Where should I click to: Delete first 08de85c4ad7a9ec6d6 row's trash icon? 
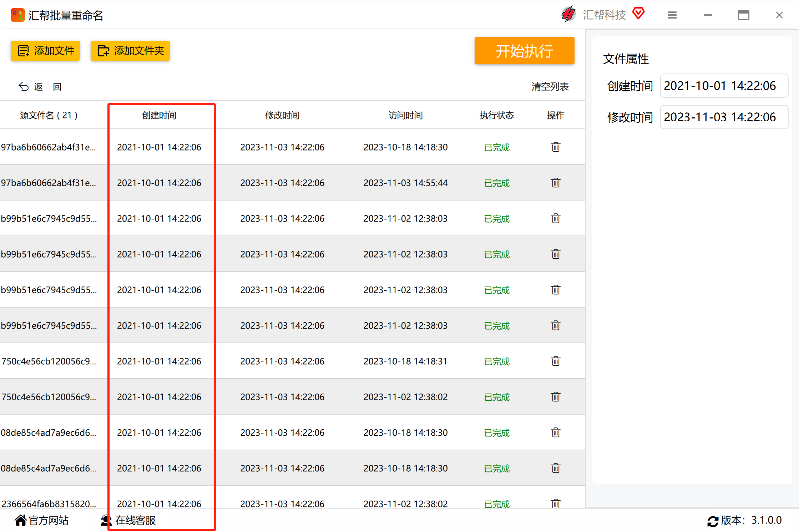(556, 432)
